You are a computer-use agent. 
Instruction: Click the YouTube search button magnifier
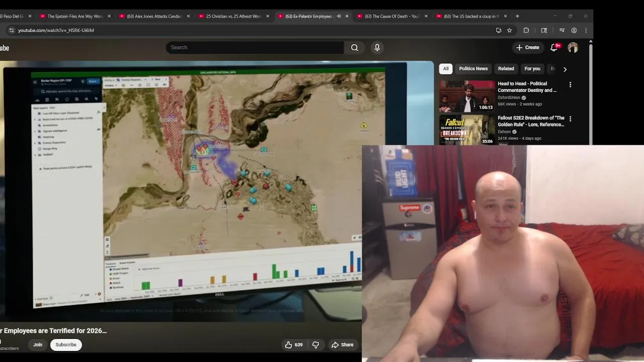(x=355, y=47)
